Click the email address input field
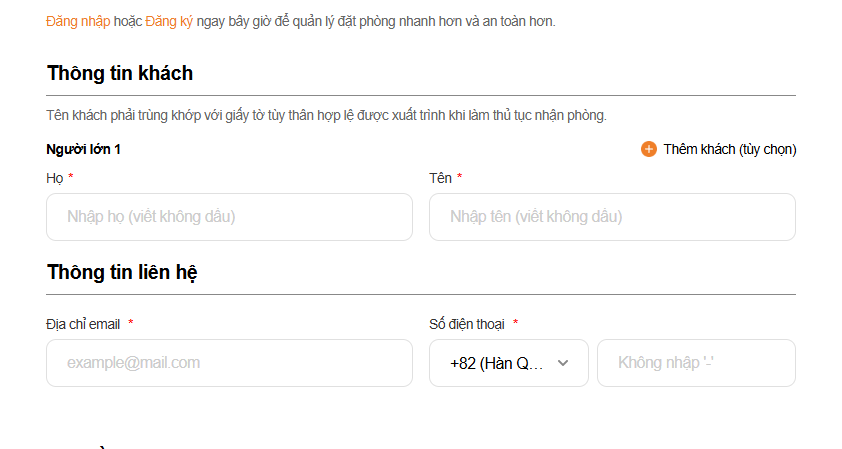Screen dimensions: 842x449 (229, 363)
